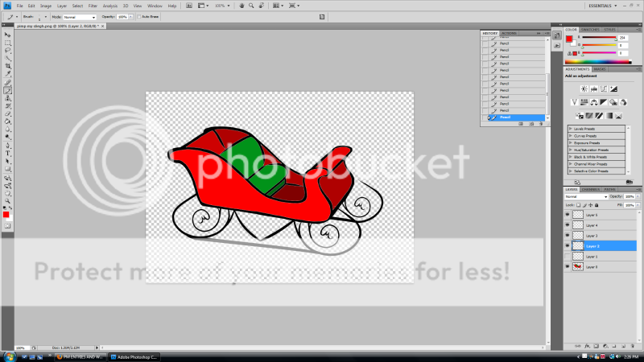Open the Filter menu
The width and height of the screenshot is (644, 362).
pyautogui.click(x=93, y=6)
